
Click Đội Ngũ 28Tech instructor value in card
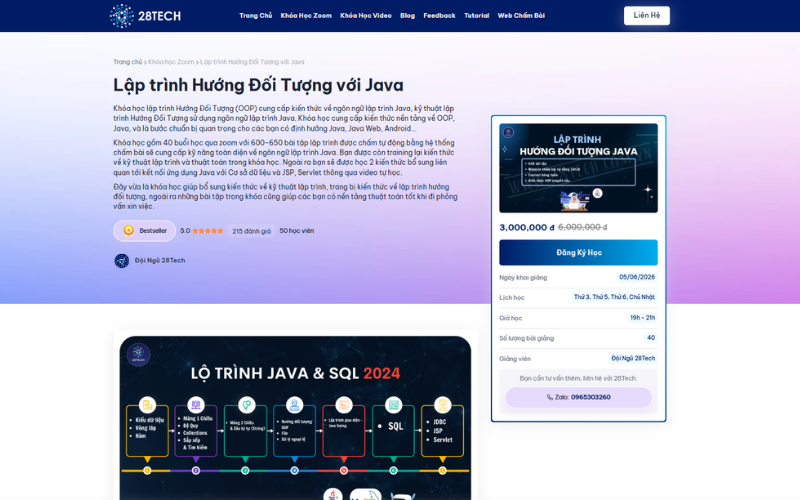(x=633, y=358)
